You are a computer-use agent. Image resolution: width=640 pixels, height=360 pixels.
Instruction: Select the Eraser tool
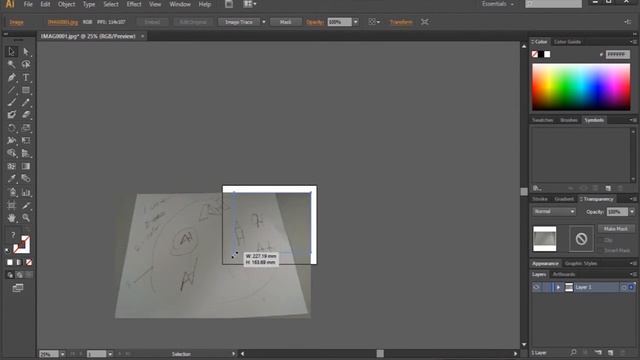26,115
